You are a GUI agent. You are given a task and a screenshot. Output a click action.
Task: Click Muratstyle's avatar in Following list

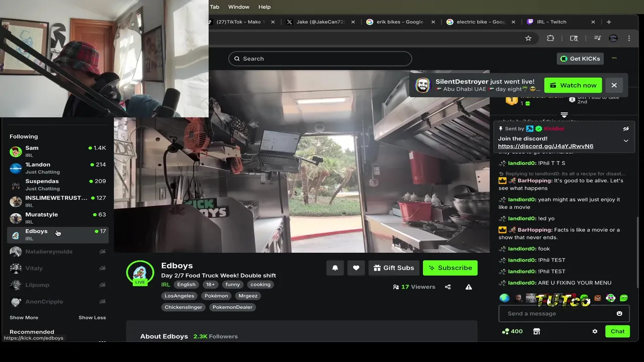pyautogui.click(x=16, y=218)
